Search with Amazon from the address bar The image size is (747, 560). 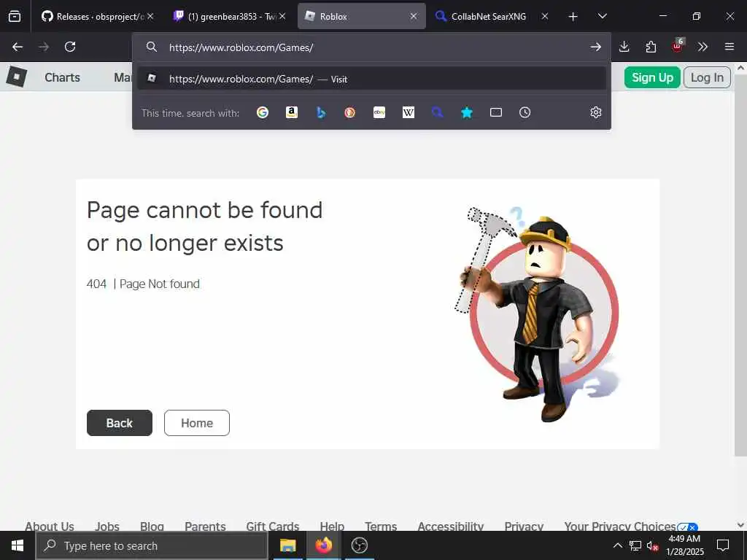click(x=292, y=112)
